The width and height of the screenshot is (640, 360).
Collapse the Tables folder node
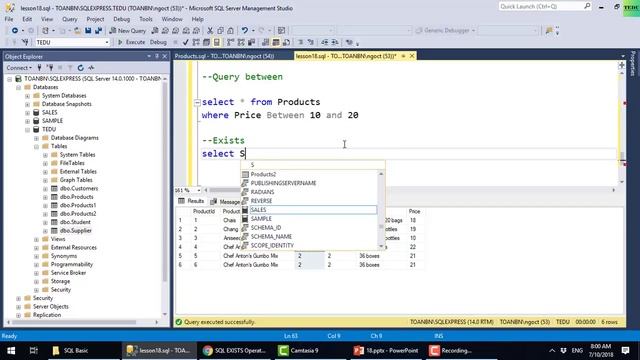[36, 147]
